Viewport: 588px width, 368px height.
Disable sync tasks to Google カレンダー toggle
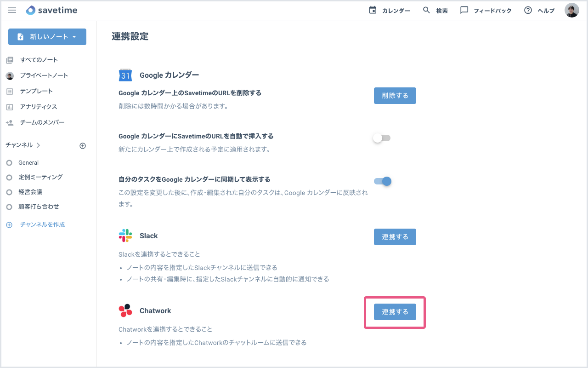pos(383,181)
